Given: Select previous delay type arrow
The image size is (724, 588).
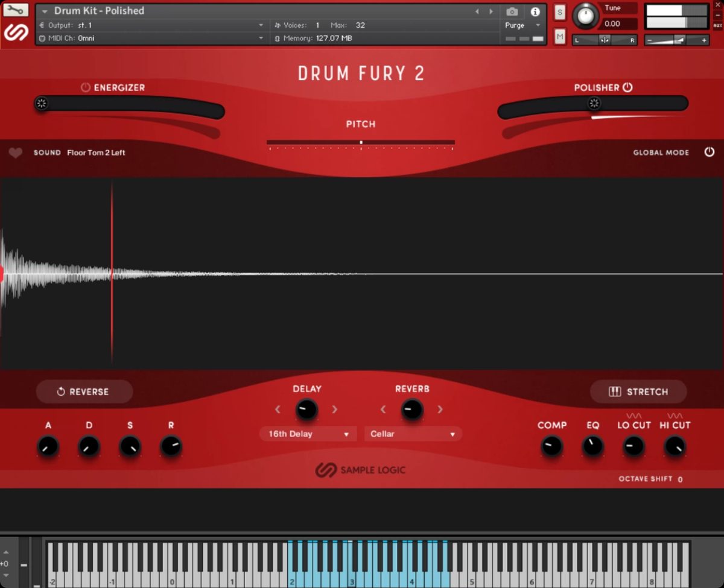Looking at the screenshot, I should coord(278,409).
